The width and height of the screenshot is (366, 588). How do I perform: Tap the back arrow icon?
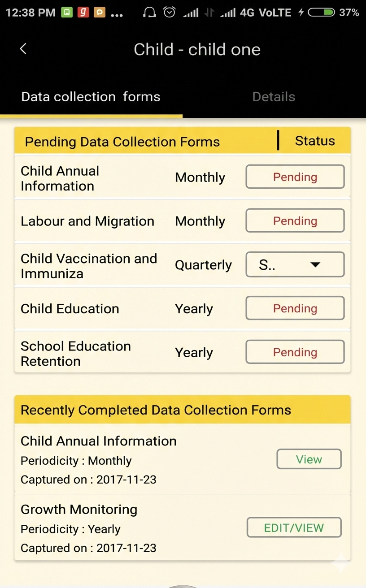coord(23,49)
